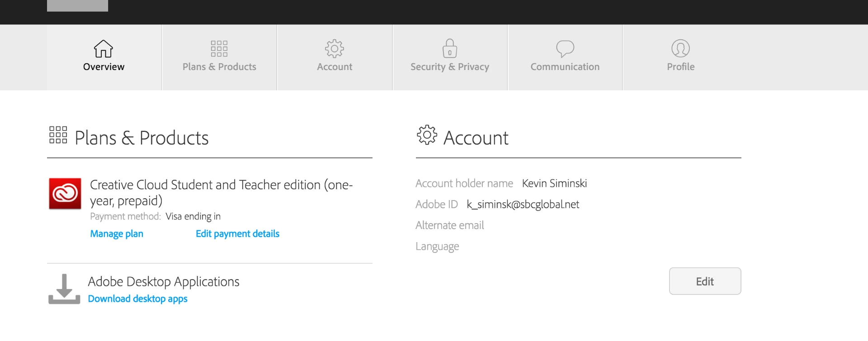
Task: Click the Security & Privacy padlock icon
Action: 450,48
